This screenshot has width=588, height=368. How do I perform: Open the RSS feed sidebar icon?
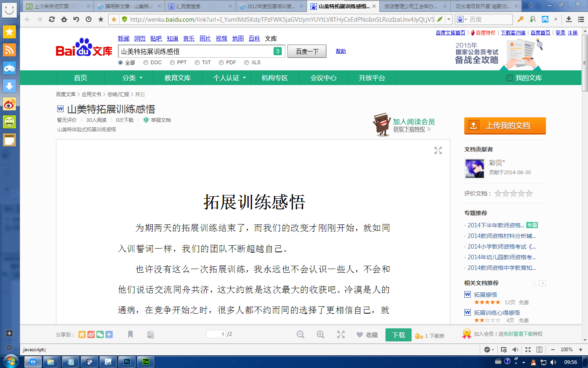click(x=9, y=50)
